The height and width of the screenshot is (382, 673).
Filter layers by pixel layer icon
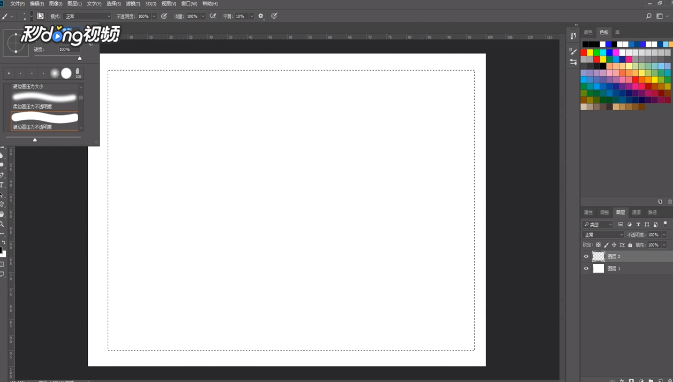point(620,224)
